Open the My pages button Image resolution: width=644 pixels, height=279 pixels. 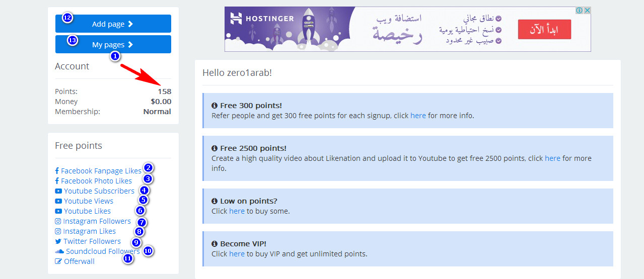(113, 45)
